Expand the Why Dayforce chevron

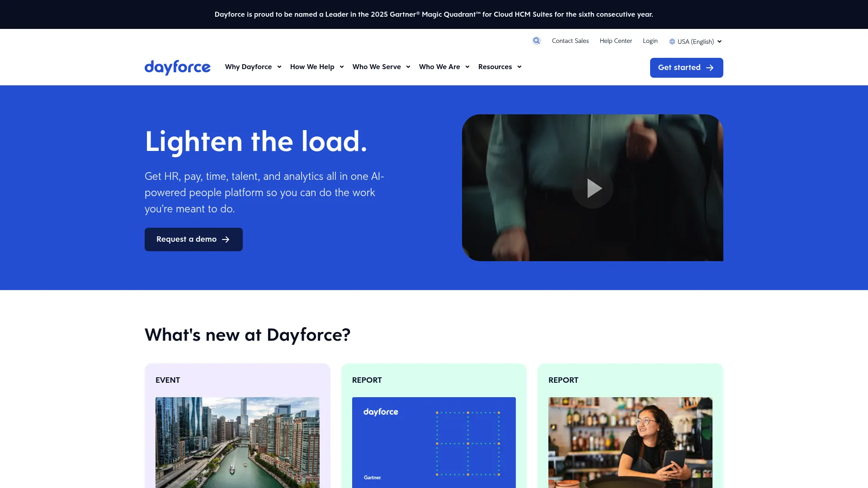pyautogui.click(x=279, y=67)
